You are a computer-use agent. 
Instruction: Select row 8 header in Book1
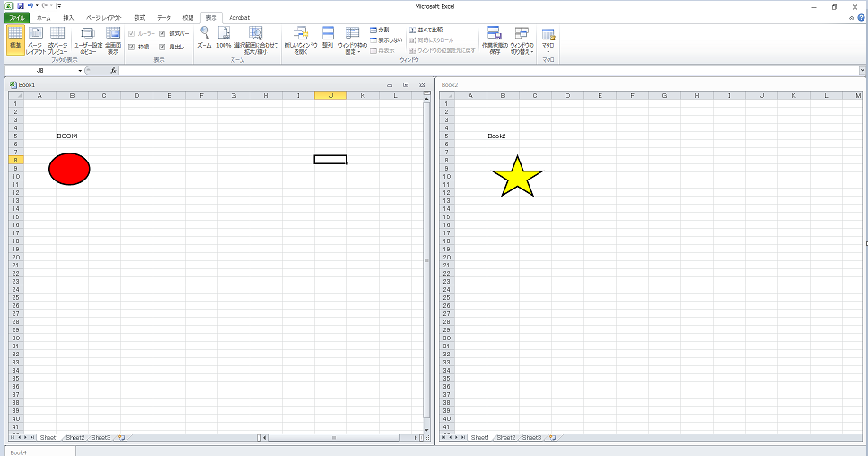(15, 160)
